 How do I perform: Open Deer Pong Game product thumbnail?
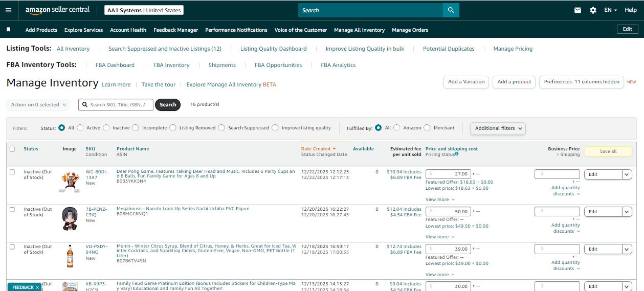pyautogui.click(x=69, y=182)
